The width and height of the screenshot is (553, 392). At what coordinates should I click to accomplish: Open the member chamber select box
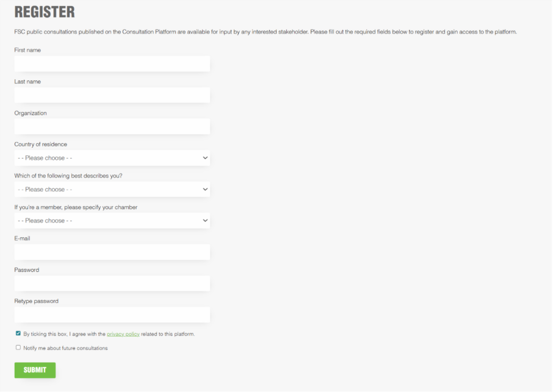[112, 221]
